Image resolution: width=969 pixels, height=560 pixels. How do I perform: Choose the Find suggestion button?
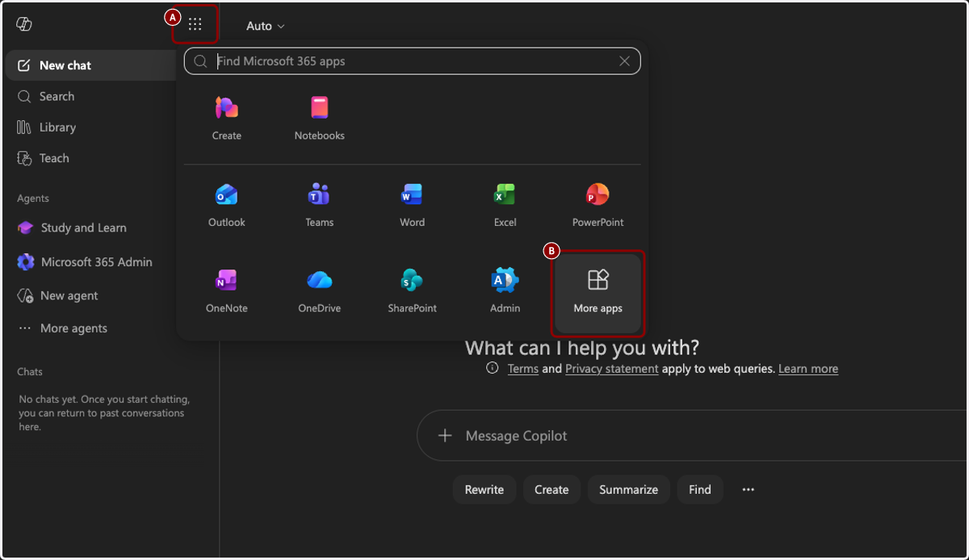point(700,490)
